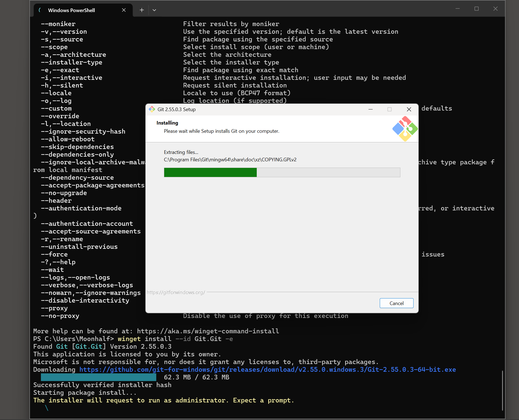Click 'Locale to use (BCP47 format)' description

[x=237, y=93]
